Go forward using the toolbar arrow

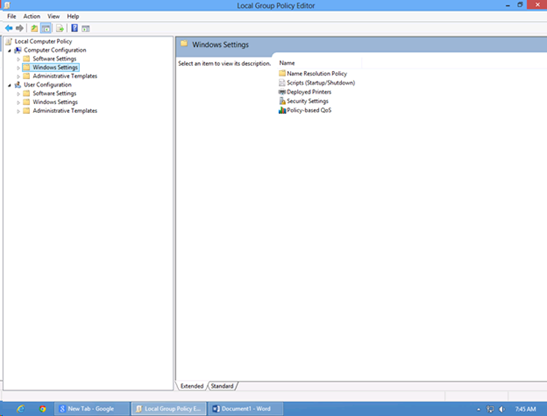[20, 28]
